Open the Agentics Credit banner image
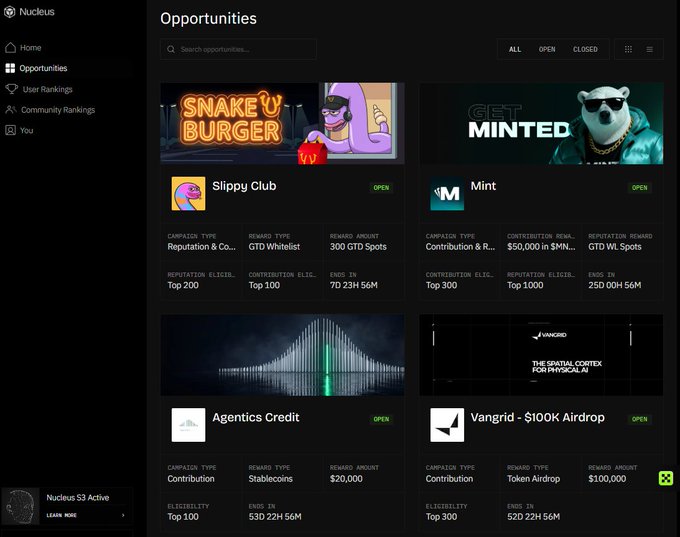This screenshot has width=680, height=537. point(282,355)
